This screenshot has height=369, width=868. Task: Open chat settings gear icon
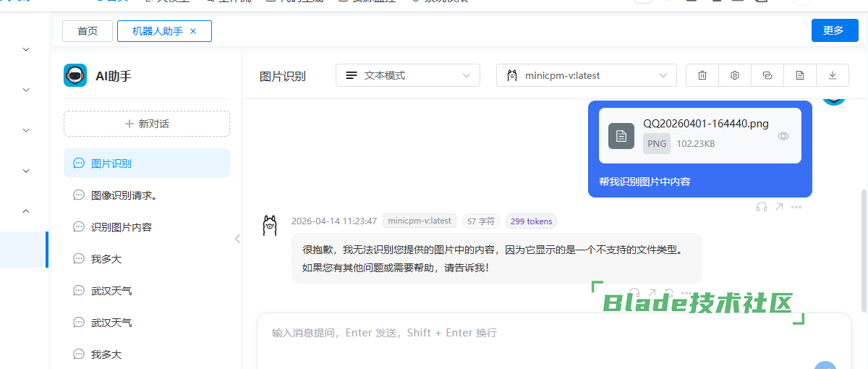(x=735, y=75)
